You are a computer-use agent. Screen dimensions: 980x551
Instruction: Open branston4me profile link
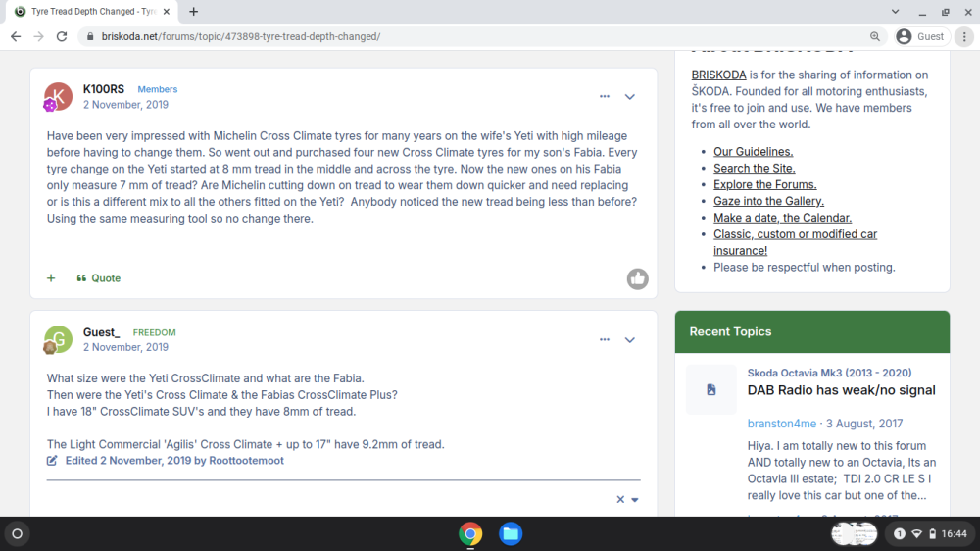point(782,424)
